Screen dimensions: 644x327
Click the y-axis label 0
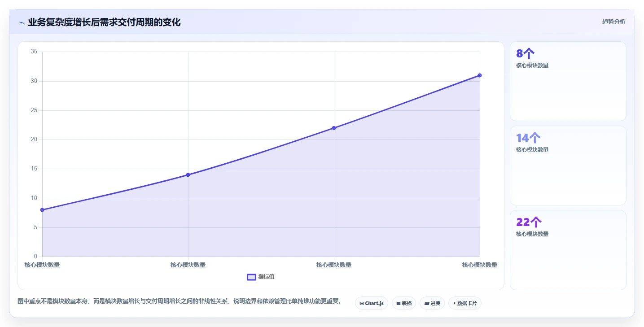coord(35,257)
